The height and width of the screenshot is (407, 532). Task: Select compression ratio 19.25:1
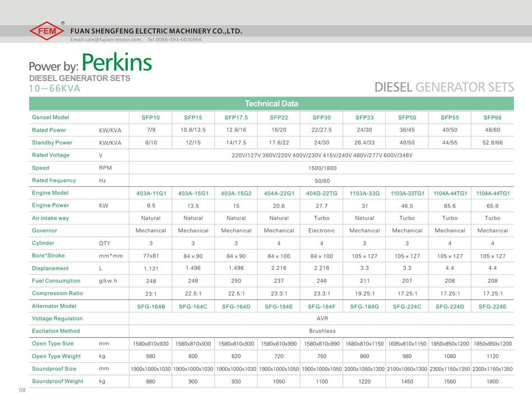pyautogui.click(x=365, y=294)
